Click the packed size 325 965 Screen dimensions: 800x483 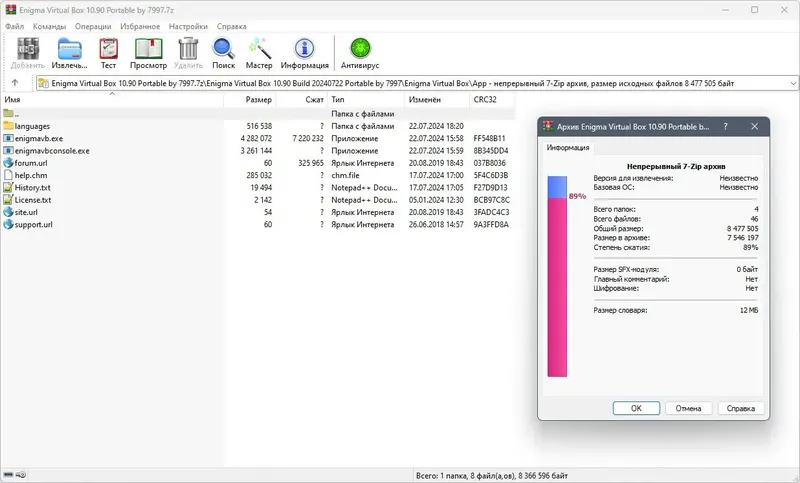pyautogui.click(x=311, y=163)
